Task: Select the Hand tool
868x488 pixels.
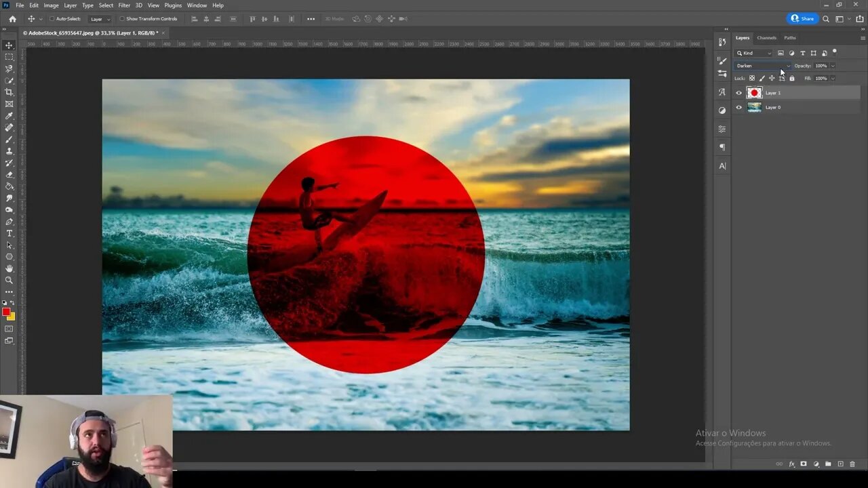Action: click(9, 268)
